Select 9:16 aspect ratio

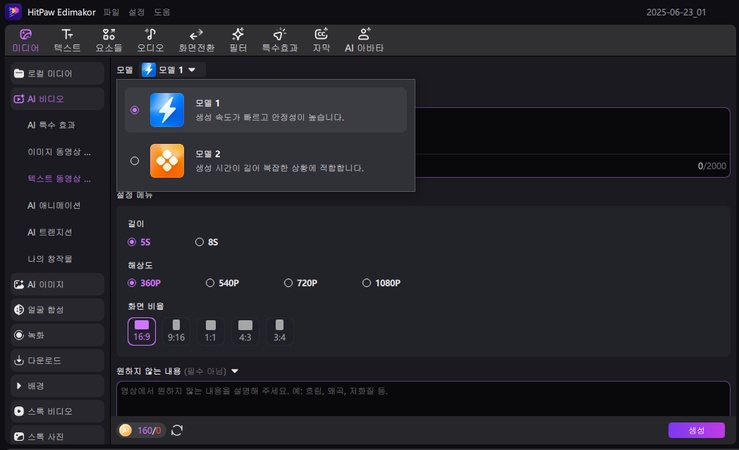[176, 331]
